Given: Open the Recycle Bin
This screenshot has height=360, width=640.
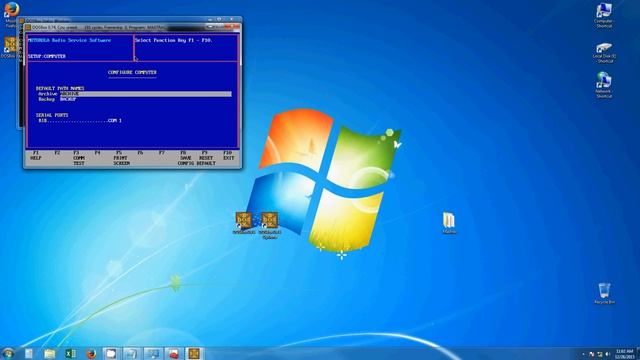Looking at the screenshot, I should point(604,293).
